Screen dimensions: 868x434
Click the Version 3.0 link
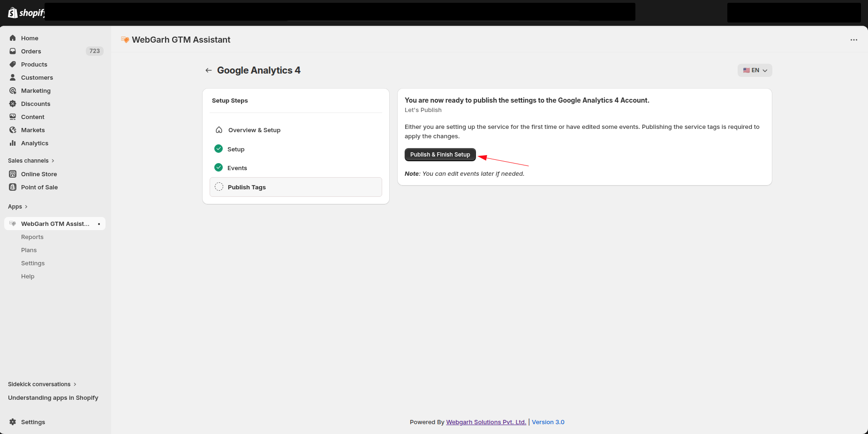coord(548,422)
